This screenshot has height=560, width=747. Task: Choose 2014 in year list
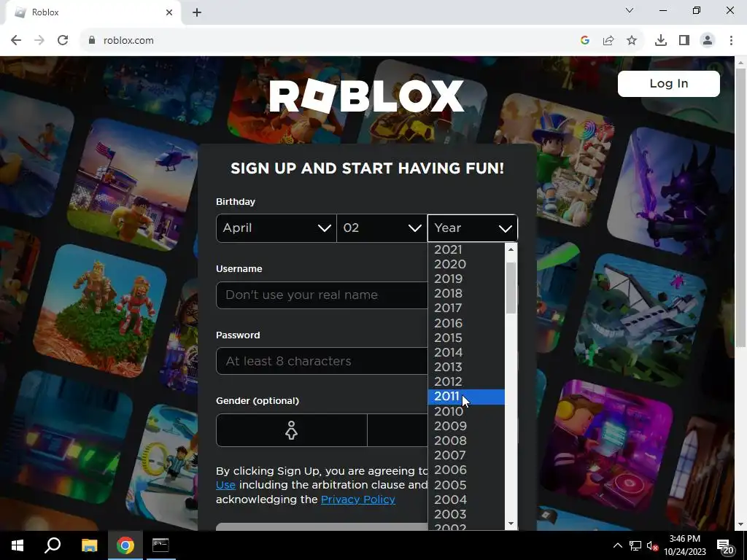coord(466,352)
